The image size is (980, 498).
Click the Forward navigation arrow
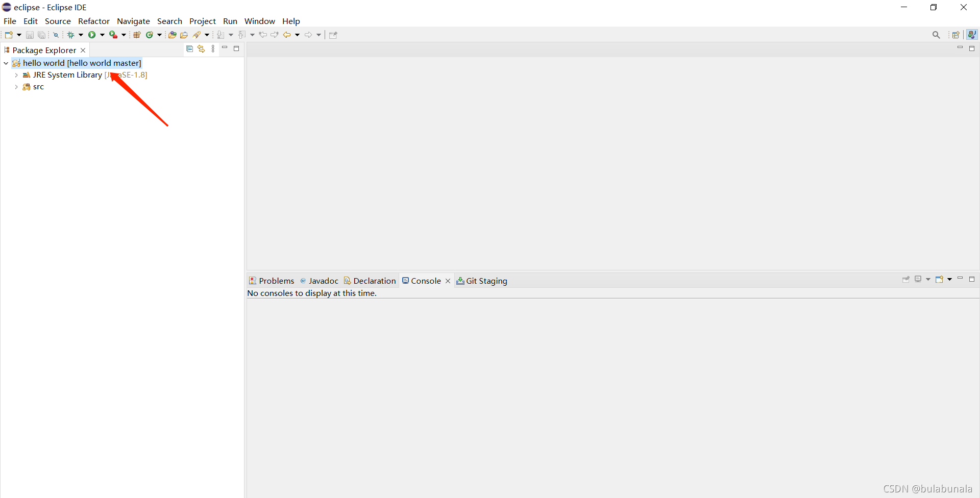click(x=308, y=35)
